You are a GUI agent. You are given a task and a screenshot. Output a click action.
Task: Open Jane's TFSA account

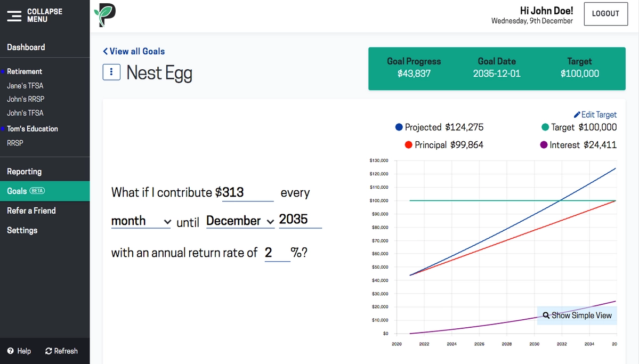coord(25,86)
